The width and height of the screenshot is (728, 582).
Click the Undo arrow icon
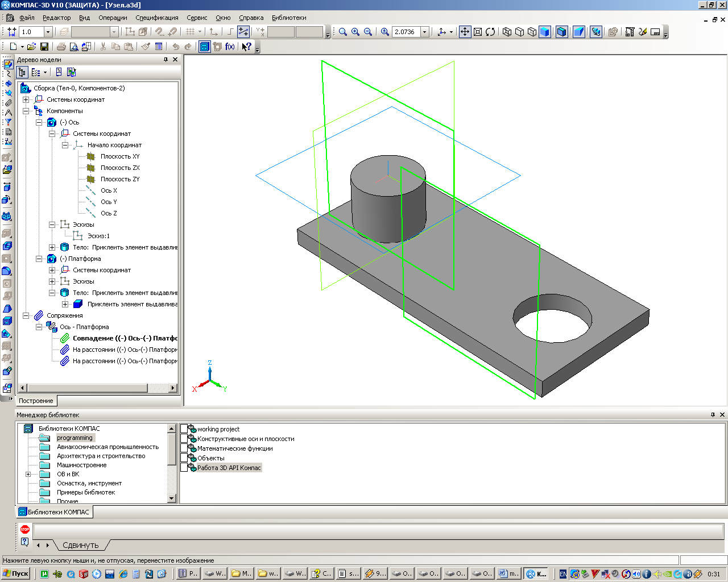click(176, 47)
